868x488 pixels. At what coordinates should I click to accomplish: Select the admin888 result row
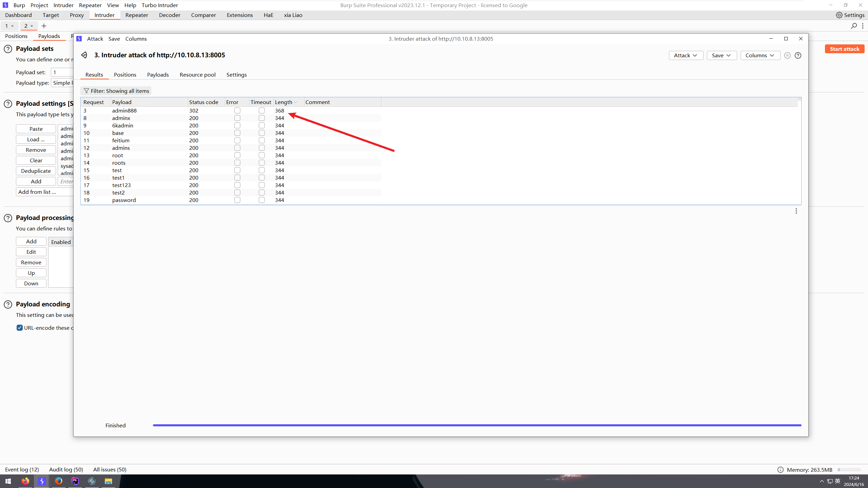(x=231, y=110)
